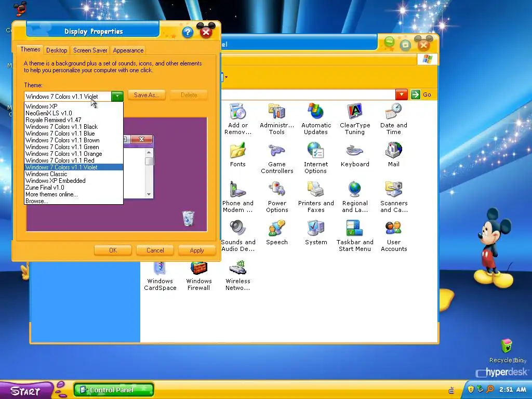Screen dimensions: 532x399
Task: Choose Windows 7 Colors v1.1 Black
Action: point(74,127)
